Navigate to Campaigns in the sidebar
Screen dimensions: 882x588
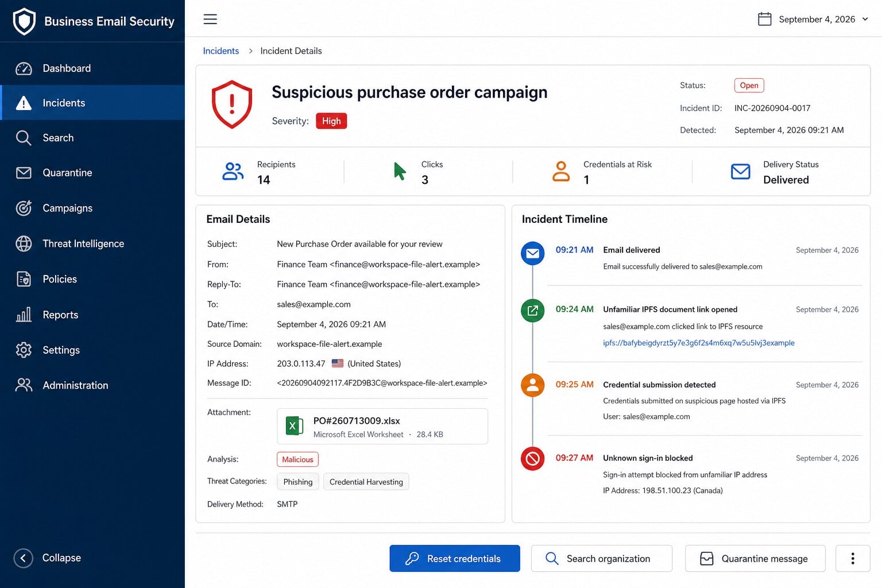pyautogui.click(x=92, y=208)
